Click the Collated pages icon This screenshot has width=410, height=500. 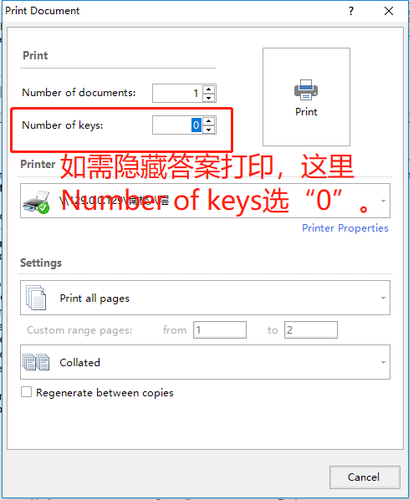(x=36, y=362)
